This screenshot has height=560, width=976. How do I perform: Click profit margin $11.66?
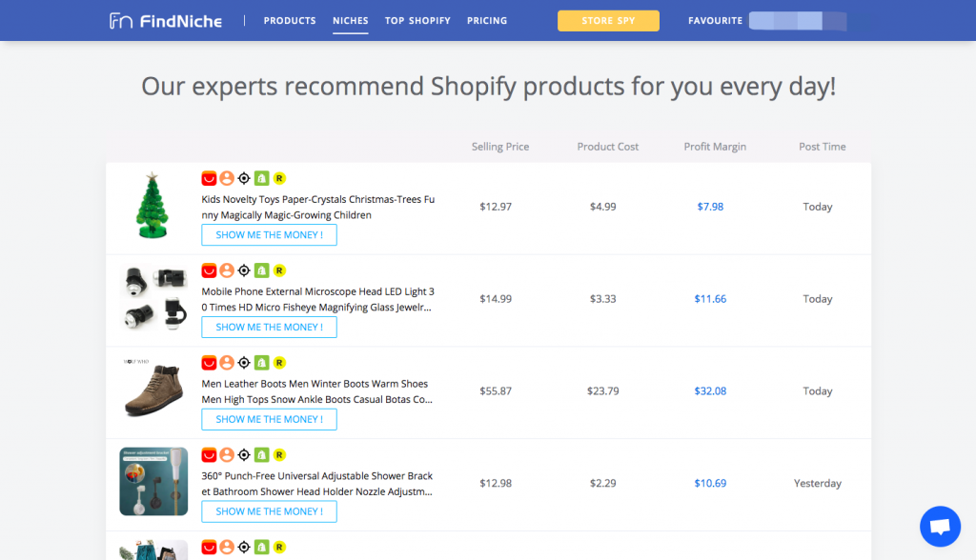coord(710,299)
